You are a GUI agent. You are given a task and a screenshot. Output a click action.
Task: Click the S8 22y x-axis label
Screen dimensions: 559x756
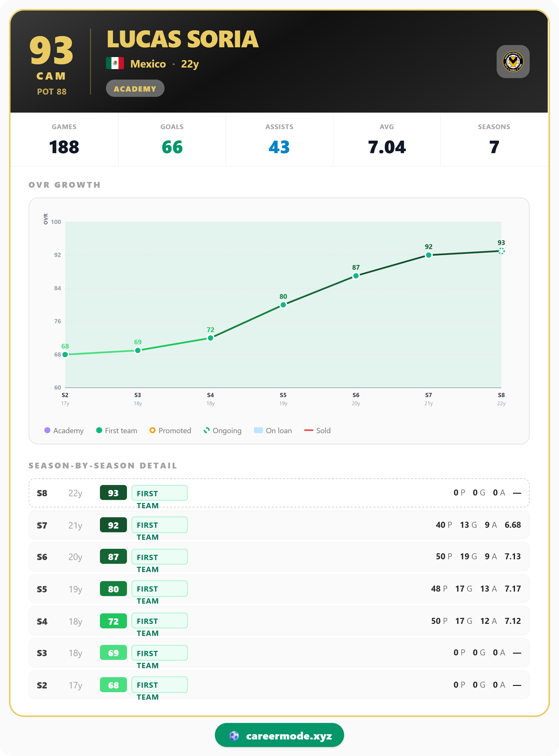(x=501, y=399)
